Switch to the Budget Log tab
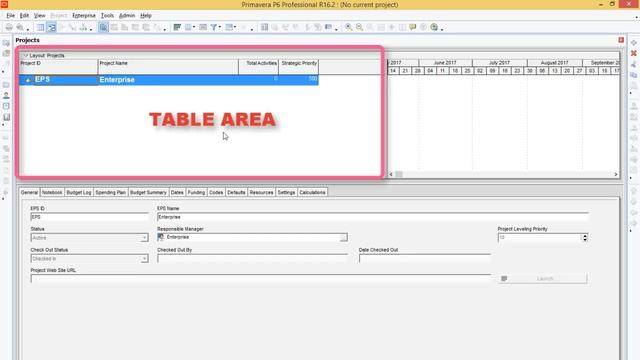Viewport: 640px width, 360px height. (79, 192)
